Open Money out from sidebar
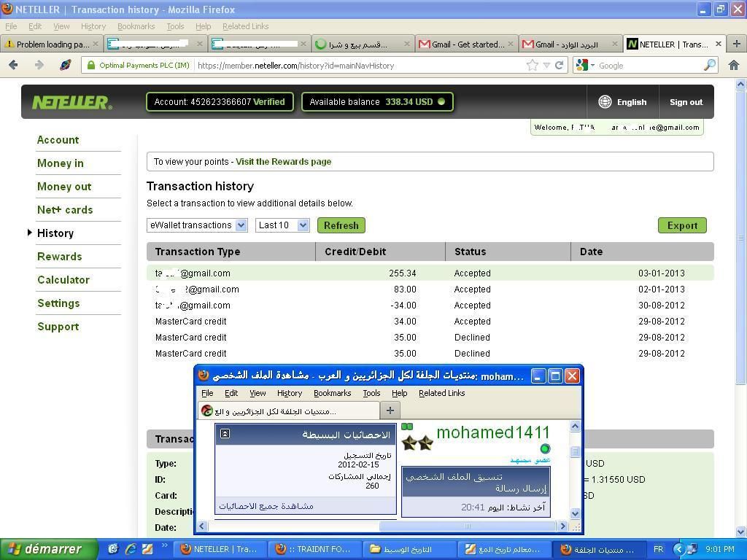 (x=64, y=187)
